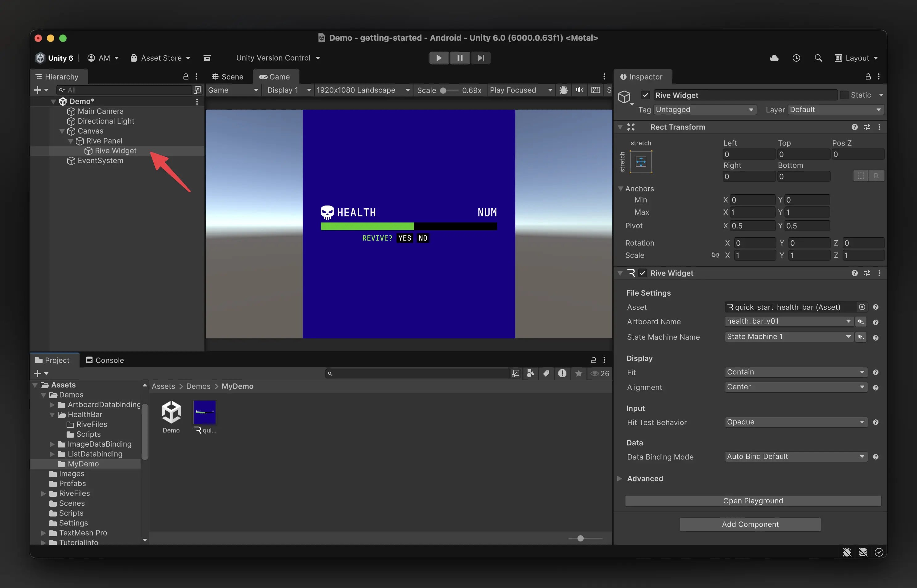Click help icon next to Data Binding Mode
917x588 pixels.
tap(875, 457)
